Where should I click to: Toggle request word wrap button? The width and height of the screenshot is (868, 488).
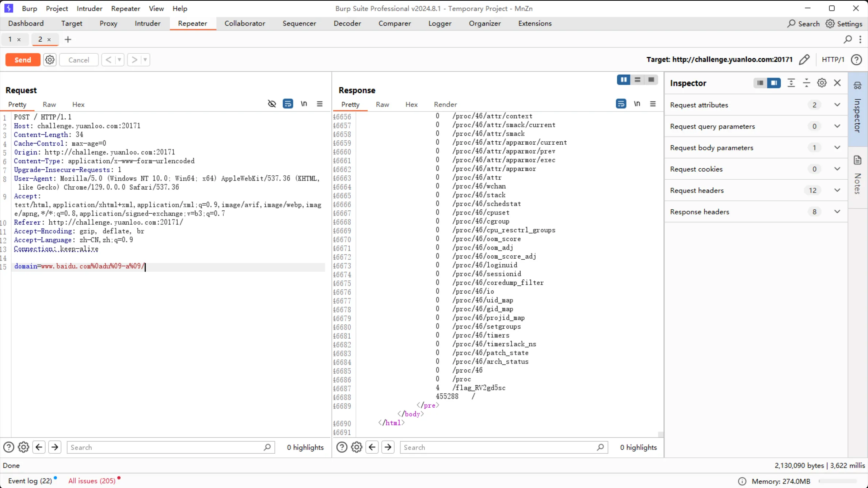pyautogui.click(x=288, y=104)
